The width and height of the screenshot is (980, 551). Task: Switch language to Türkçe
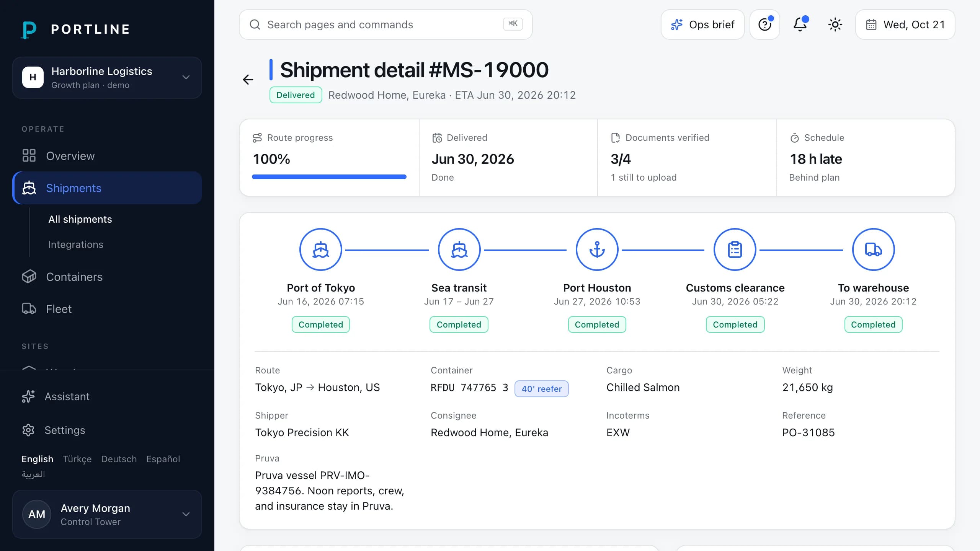tap(77, 459)
